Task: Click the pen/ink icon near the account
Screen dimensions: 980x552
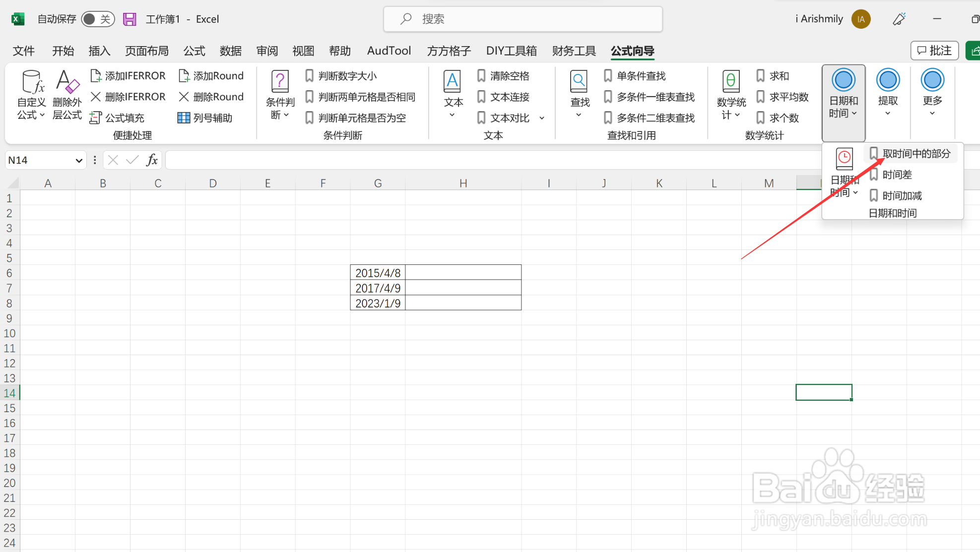Action: 899,19
